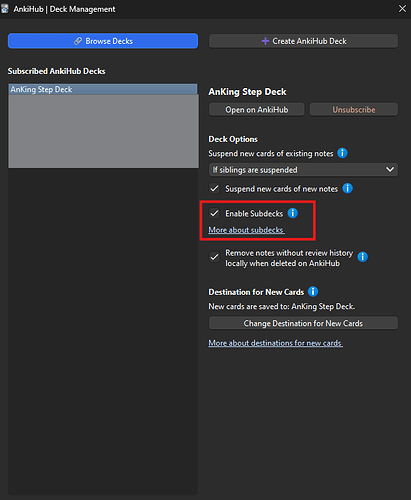Click the AnkiHub app icon in title bar
Viewport: 411px width, 500px height.
pyautogui.click(x=5, y=9)
